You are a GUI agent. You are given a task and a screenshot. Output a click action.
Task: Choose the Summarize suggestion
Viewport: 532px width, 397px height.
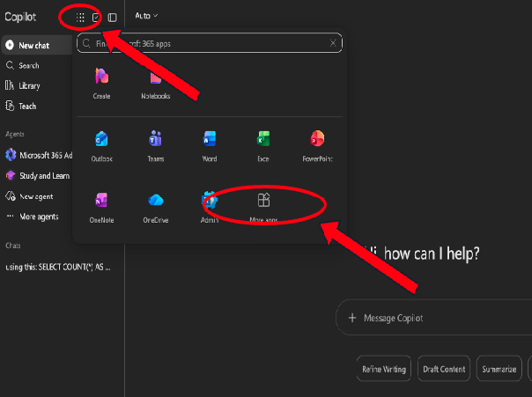499,369
